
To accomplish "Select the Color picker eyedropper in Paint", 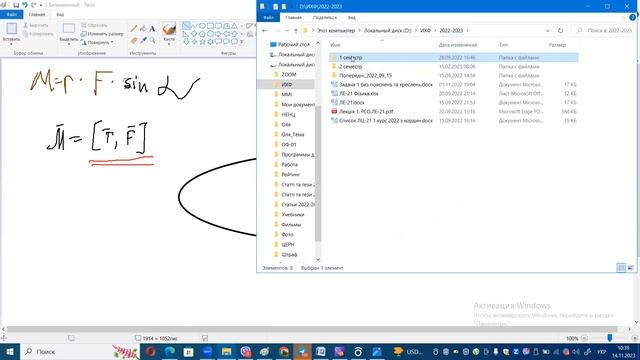I will coord(143,40).
